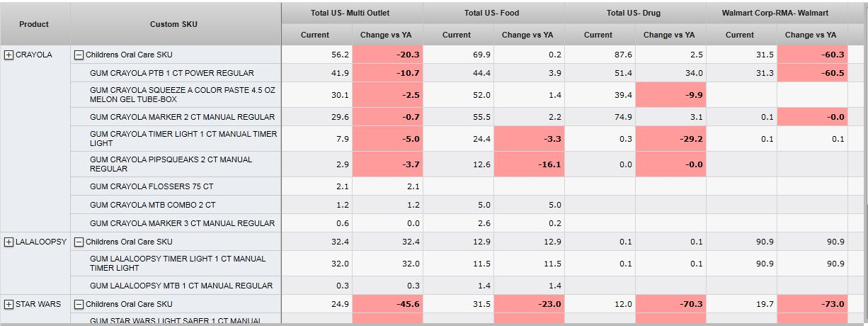Select GUM LALALOOPSY MTB 1 CT MANUAL REGULAR
The image size is (868, 326).
coord(181,286)
